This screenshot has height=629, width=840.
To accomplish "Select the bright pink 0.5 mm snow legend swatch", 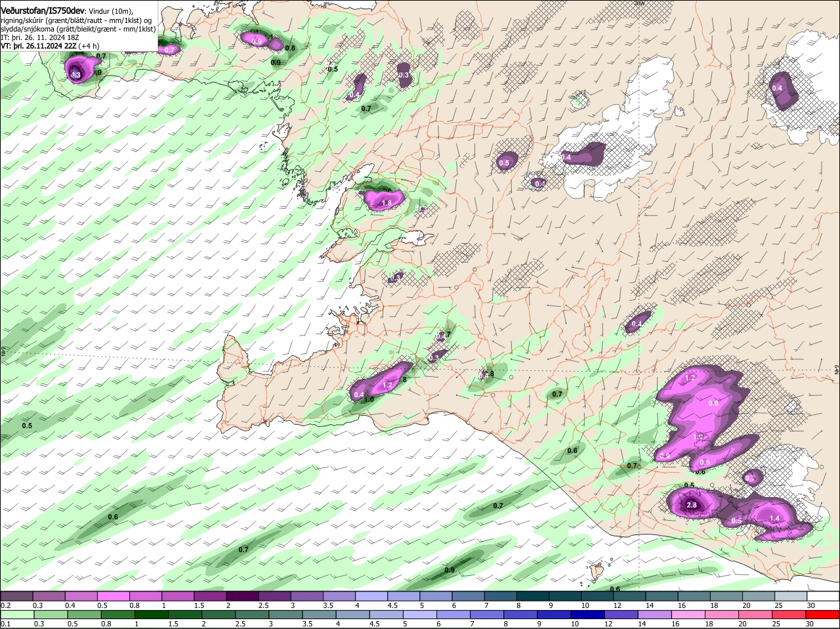I will [x=114, y=596].
